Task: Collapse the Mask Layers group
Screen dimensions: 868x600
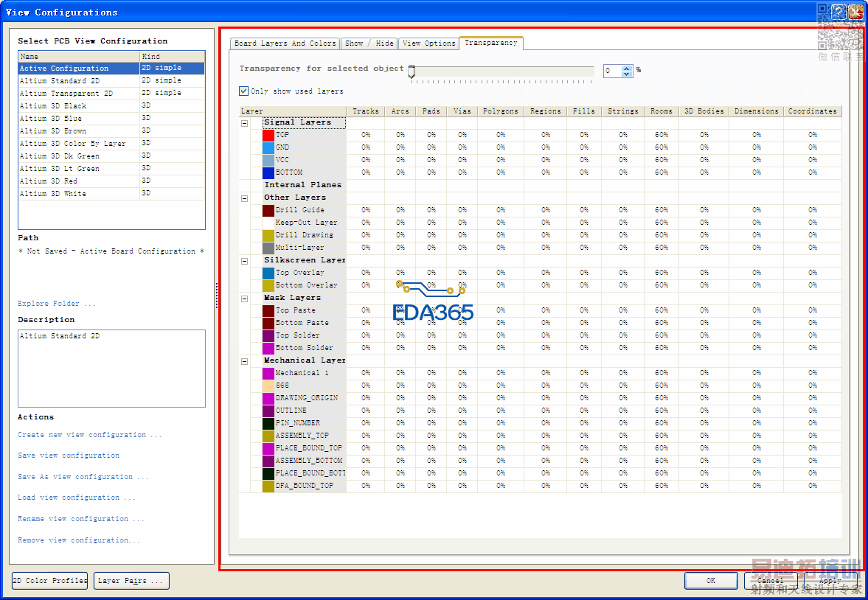Action: click(x=245, y=299)
